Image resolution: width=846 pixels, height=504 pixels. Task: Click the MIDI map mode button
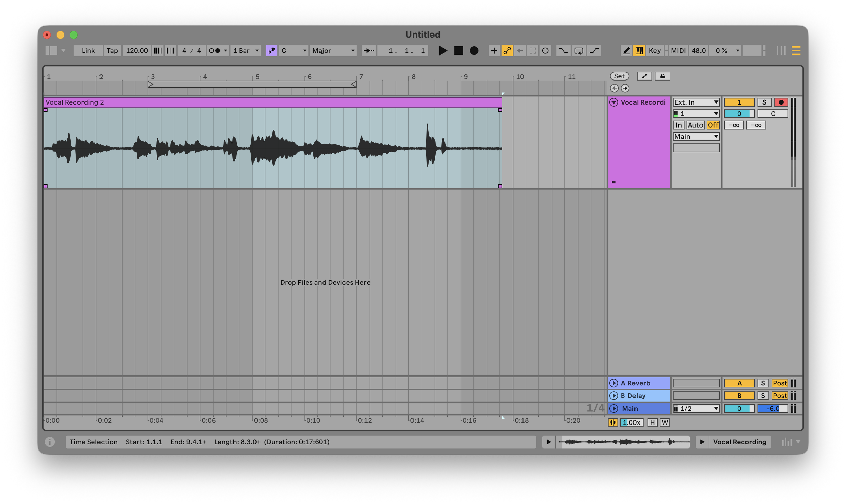click(x=678, y=51)
